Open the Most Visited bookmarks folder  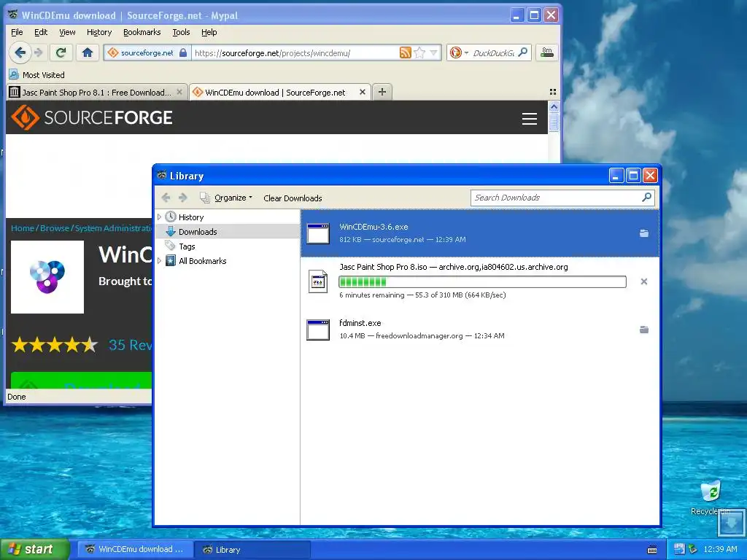click(x=36, y=75)
